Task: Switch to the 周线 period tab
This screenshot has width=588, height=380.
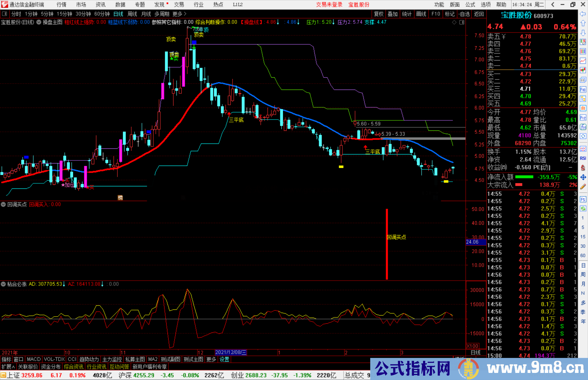Action: pyautogui.click(x=132, y=14)
